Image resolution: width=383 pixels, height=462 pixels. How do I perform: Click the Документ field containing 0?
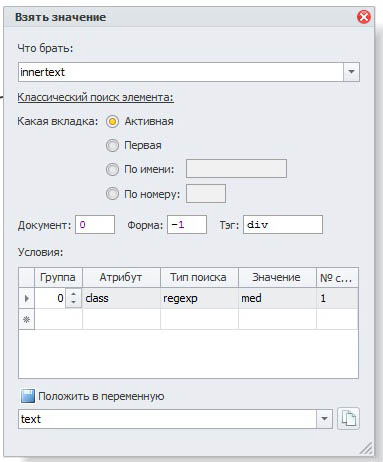tap(95, 225)
